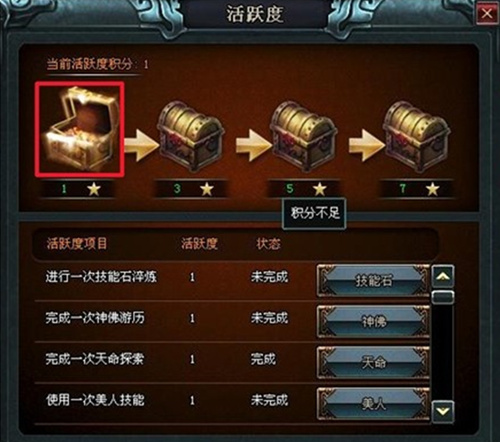
Task: Click the star beside number 5
Action: pos(319,189)
